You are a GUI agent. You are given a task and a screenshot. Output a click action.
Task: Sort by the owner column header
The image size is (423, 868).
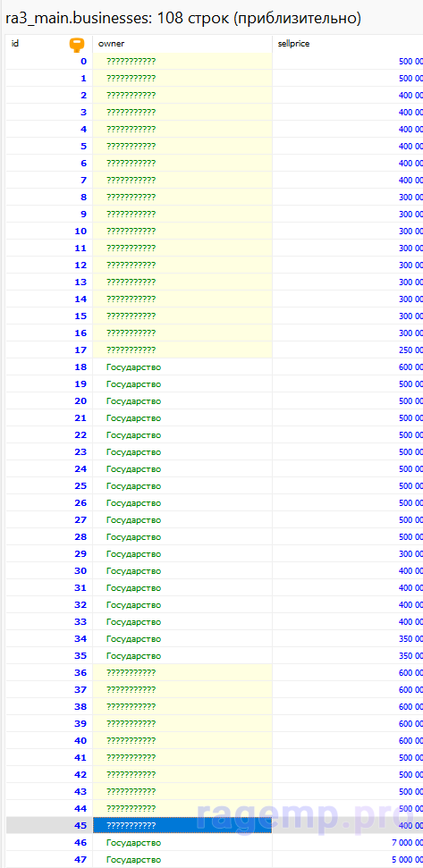point(182,44)
